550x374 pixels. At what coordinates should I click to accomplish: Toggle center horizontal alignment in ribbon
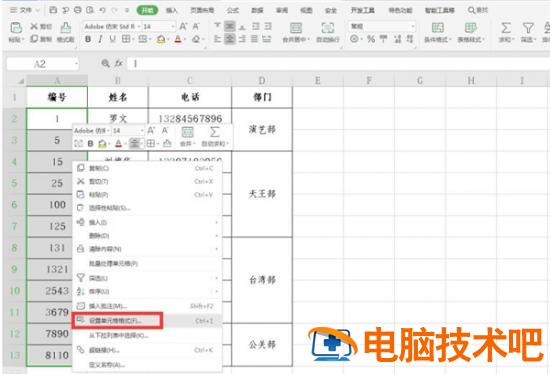[x=229, y=39]
